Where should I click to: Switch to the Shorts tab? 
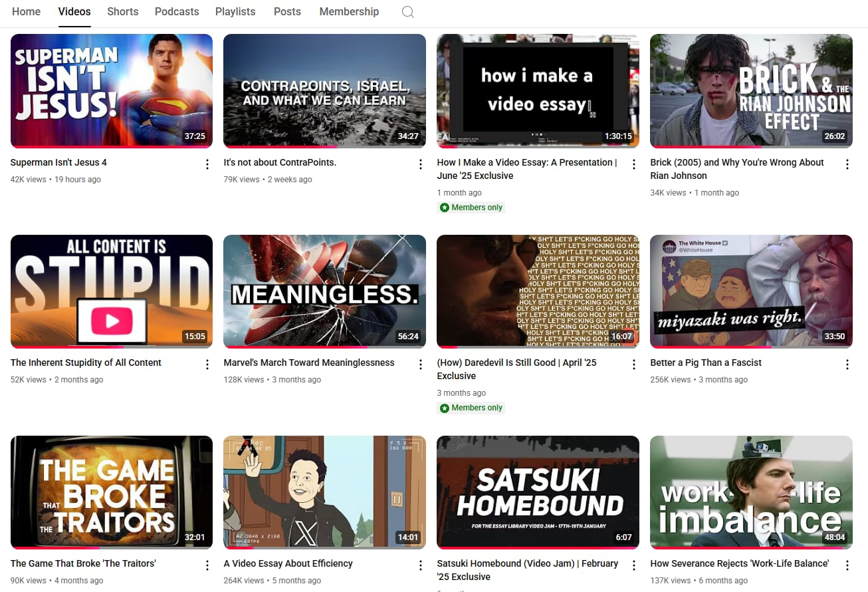pos(122,12)
